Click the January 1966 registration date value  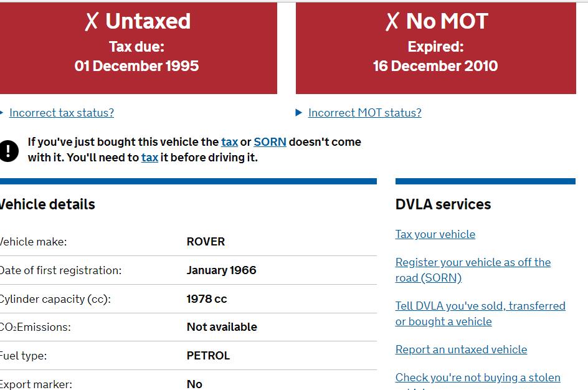click(x=221, y=270)
